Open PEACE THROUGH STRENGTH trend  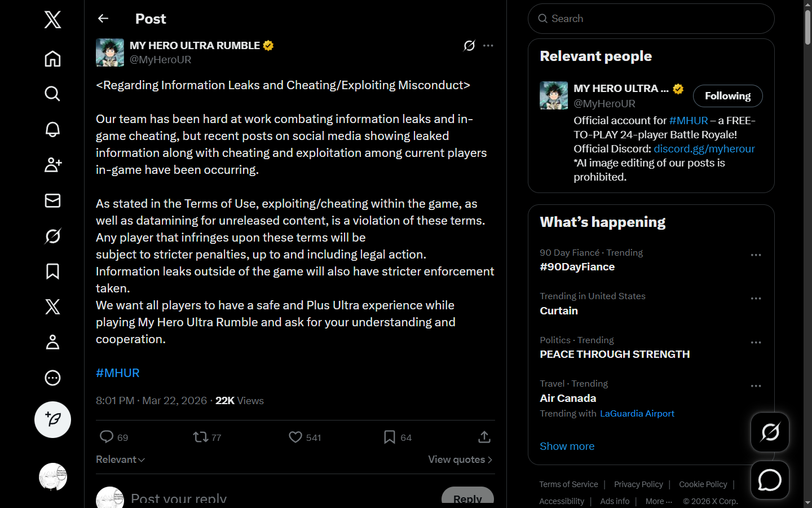(615, 354)
